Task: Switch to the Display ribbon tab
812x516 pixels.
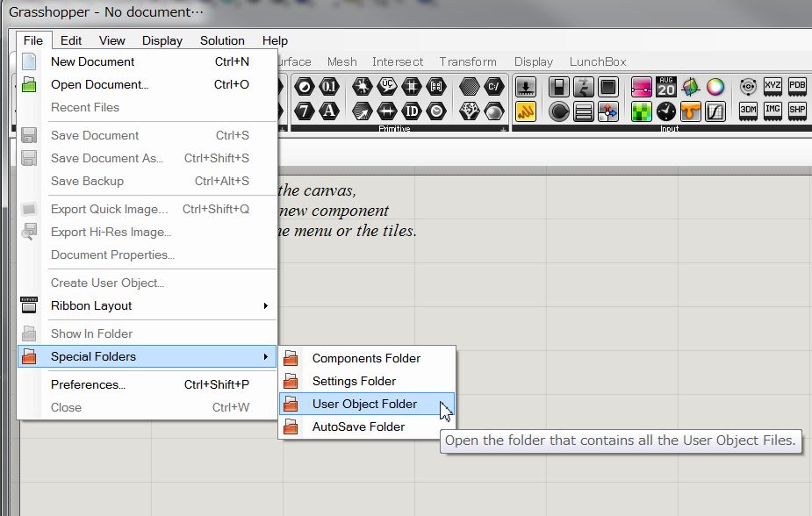Action: pyautogui.click(x=534, y=61)
